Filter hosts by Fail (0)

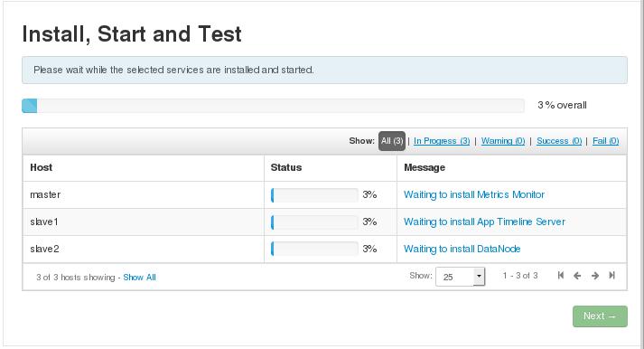click(605, 141)
